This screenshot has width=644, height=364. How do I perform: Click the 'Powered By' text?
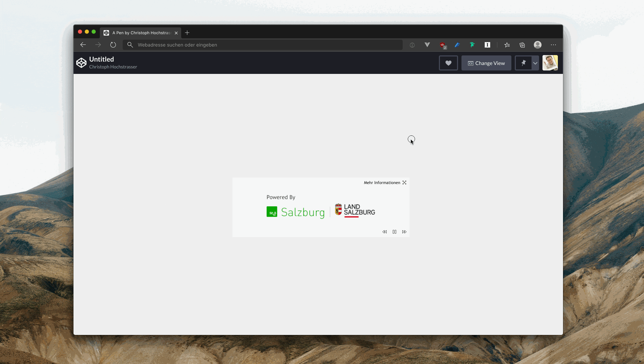point(281,197)
